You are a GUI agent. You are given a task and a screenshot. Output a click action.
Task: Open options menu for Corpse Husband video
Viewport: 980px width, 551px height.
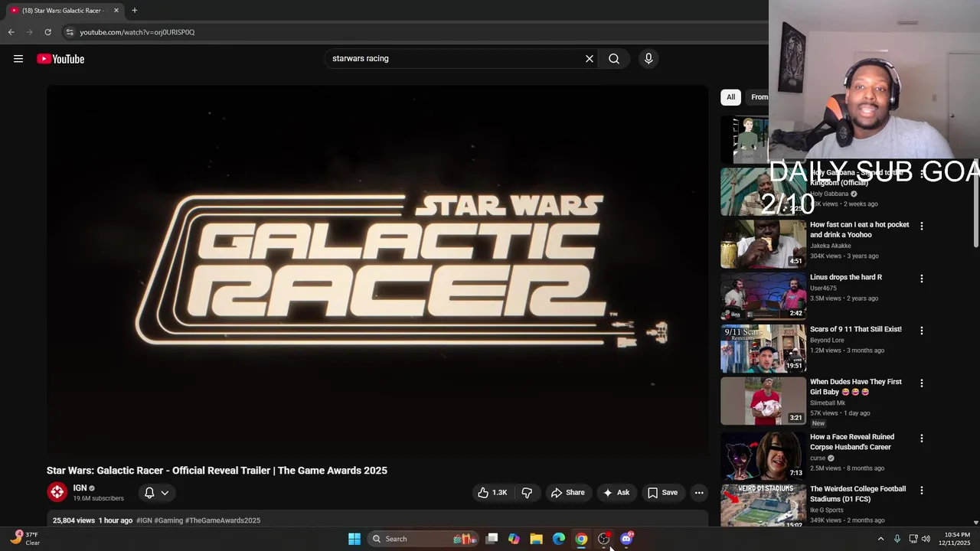922,439
